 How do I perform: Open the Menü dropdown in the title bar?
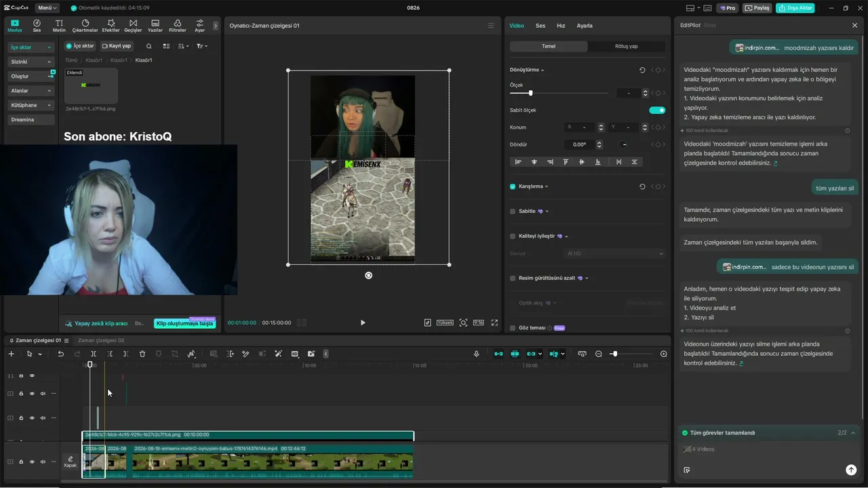coord(47,8)
